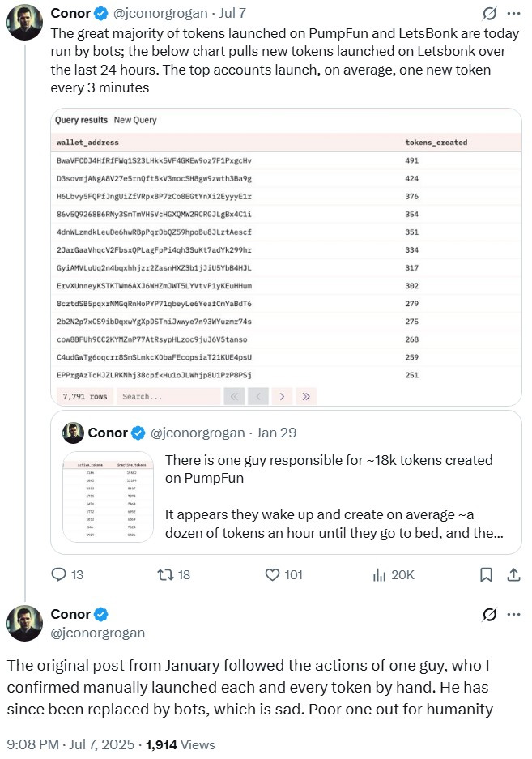Click the Grok icon on the reply post
Screen dimensions: 532x759
(x=489, y=614)
